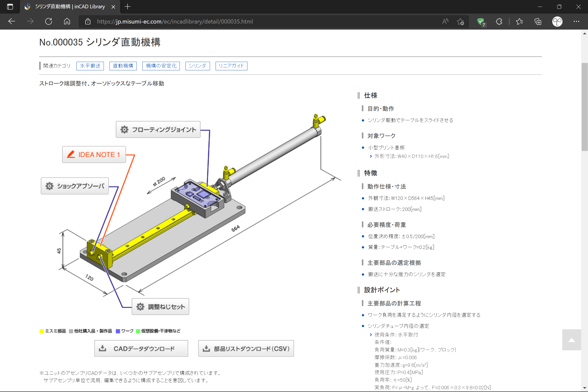Minimize the browser window
588x392 pixels.
coord(540,7)
